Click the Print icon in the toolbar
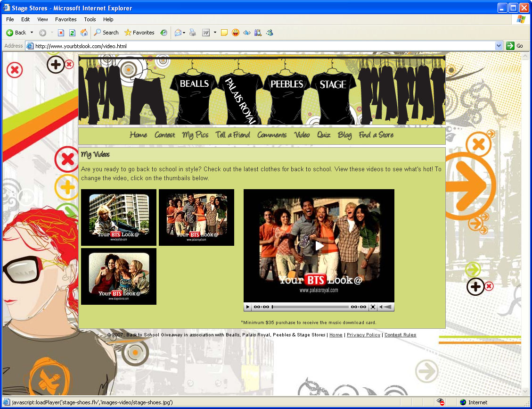The height and width of the screenshot is (409, 532). [x=192, y=33]
